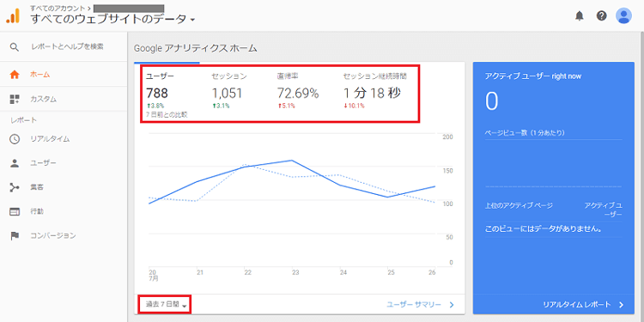Open コンバージョン reports section
644x322 pixels.
(x=64, y=236)
